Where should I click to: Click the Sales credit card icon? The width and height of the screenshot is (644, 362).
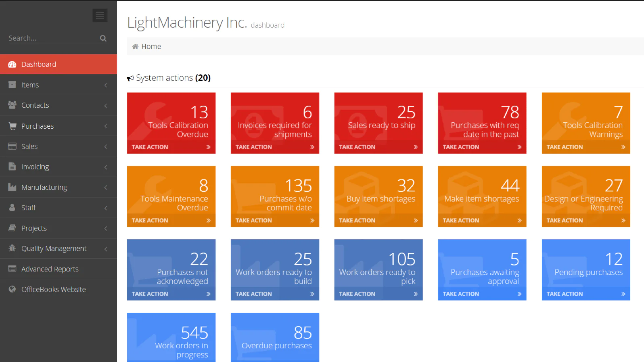point(12,146)
